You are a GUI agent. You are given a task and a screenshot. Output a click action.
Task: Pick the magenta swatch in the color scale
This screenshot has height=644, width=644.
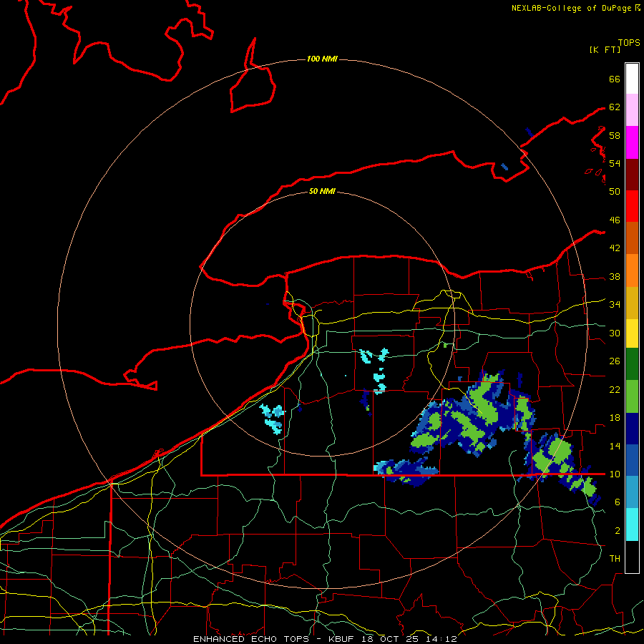pyautogui.click(x=632, y=142)
